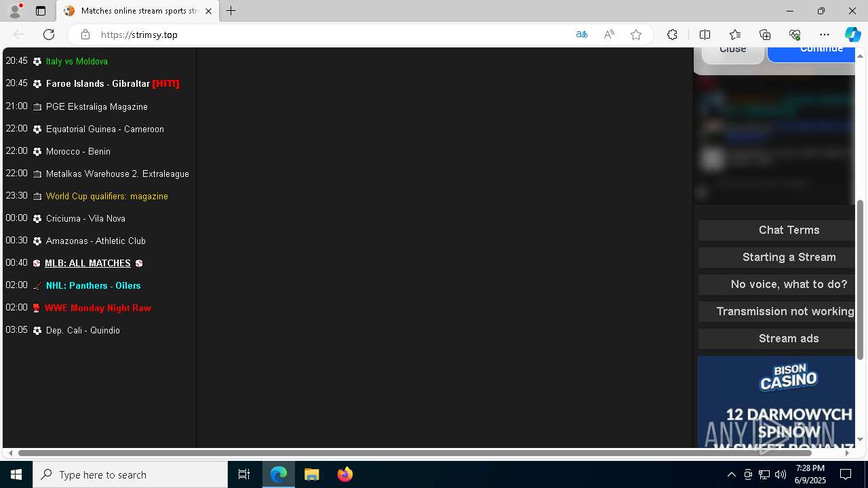Viewport: 868px width, 488px height.
Task: Click Starting a Stream button
Action: click(x=776, y=257)
